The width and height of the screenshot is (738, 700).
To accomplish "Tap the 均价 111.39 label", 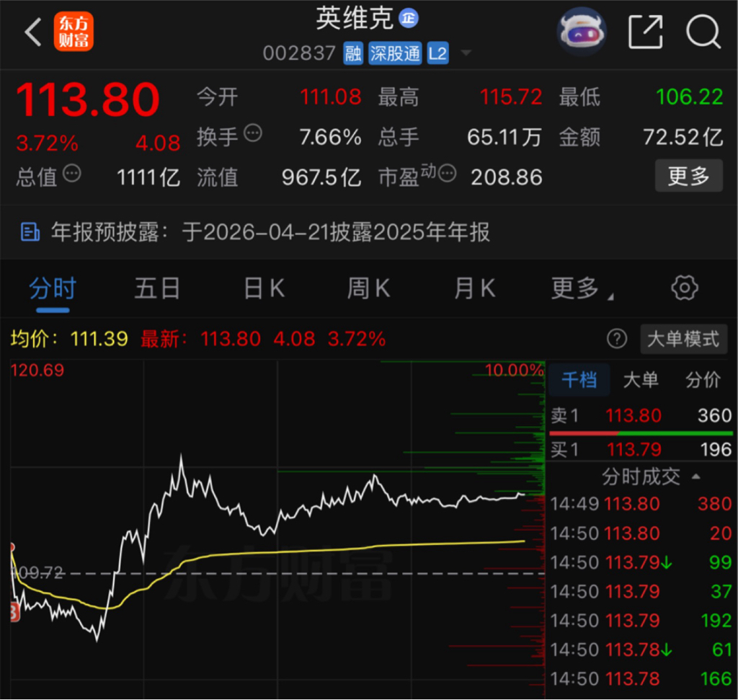I will point(69,339).
